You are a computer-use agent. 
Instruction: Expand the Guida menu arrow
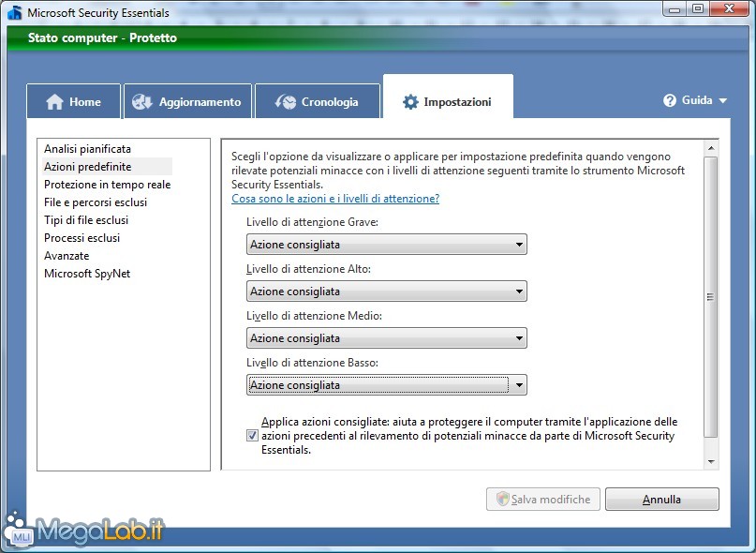pos(722,101)
